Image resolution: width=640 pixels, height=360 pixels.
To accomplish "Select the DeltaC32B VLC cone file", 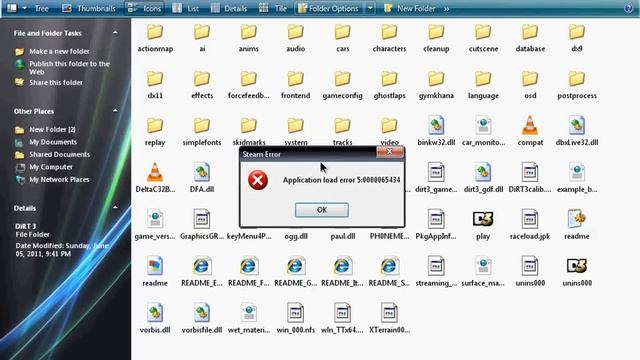I will [x=155, y=178].
